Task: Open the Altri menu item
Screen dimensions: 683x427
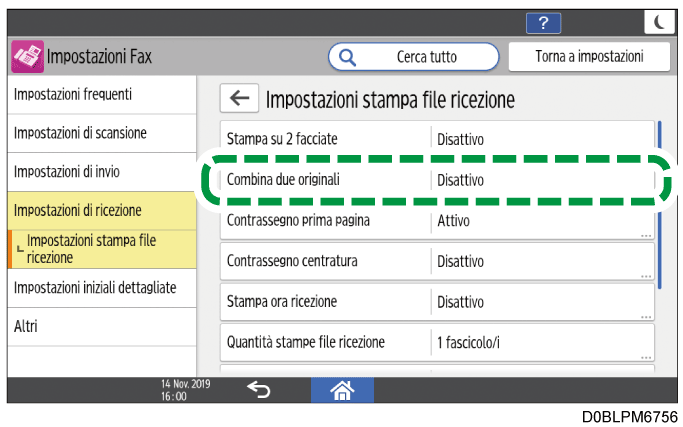Action: pos(101,327)
